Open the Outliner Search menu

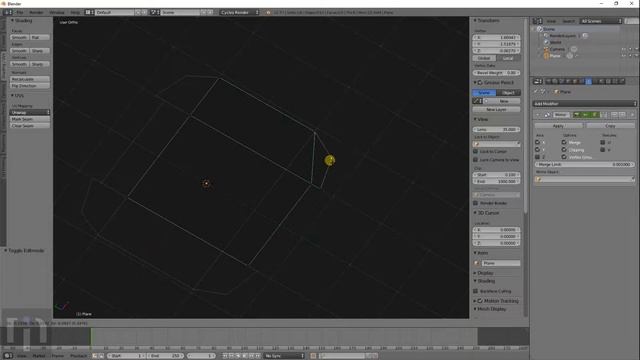coord(569,21)
